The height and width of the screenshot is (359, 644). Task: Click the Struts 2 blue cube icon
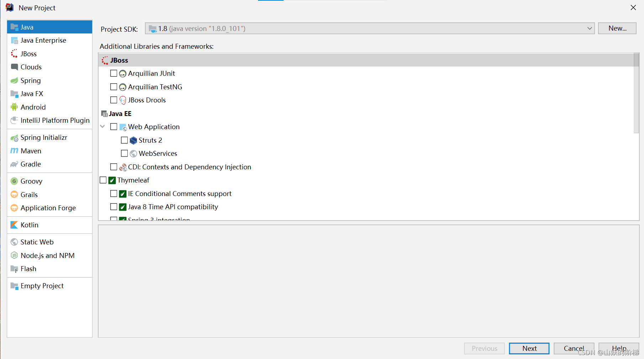tap(133, 141)
